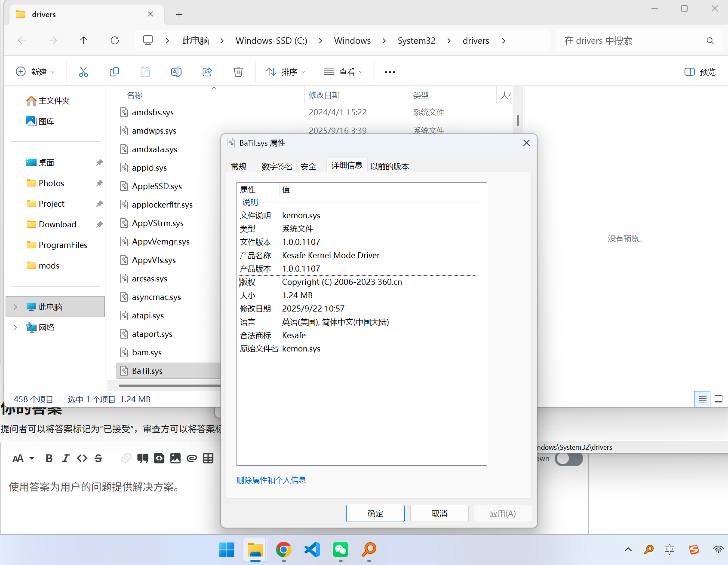Click the 确定 button in properties dialog
The height and width of the screenshot is (565, 728).
click(x=375, y=513)
